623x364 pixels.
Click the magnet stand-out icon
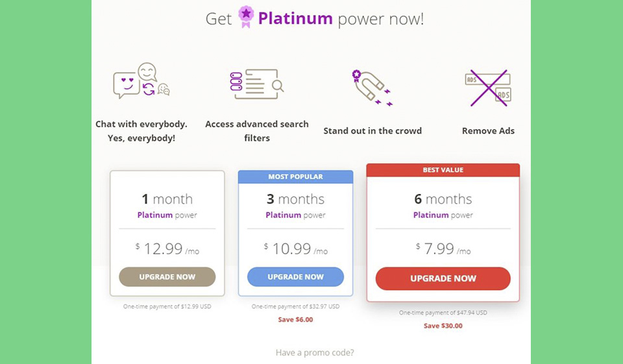click(x=373, y=88)
